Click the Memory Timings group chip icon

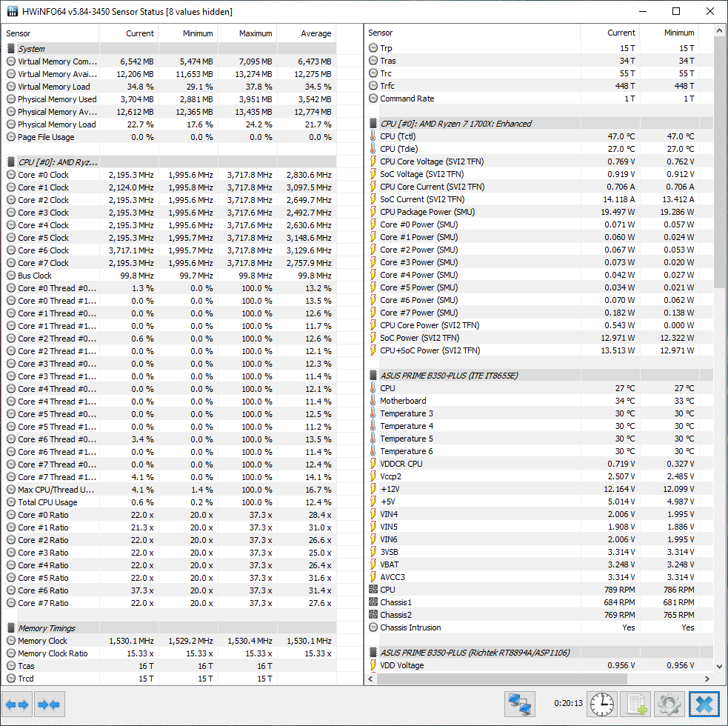click(x=11, y=628)
